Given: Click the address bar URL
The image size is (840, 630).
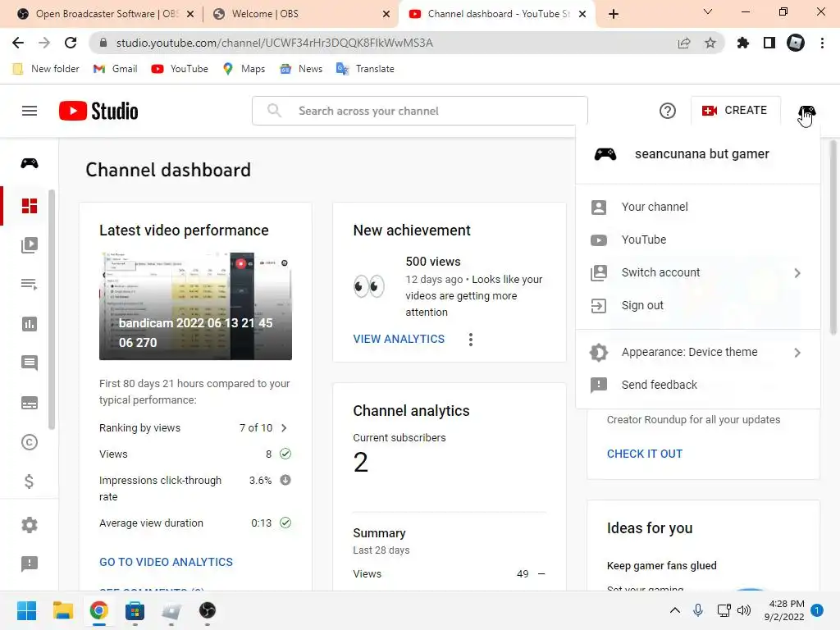Looking at the screenshot, I should point(274,43).
